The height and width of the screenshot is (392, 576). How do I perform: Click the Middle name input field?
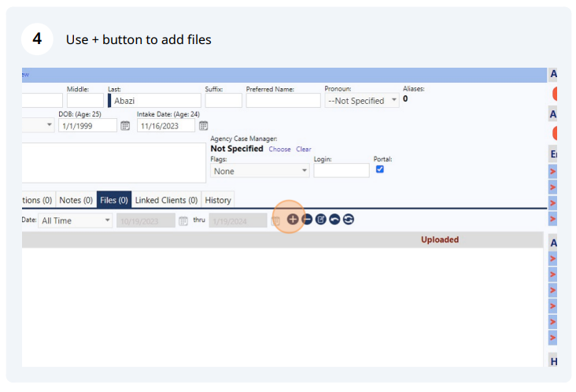pyautogui.click(x=85, y=101)
